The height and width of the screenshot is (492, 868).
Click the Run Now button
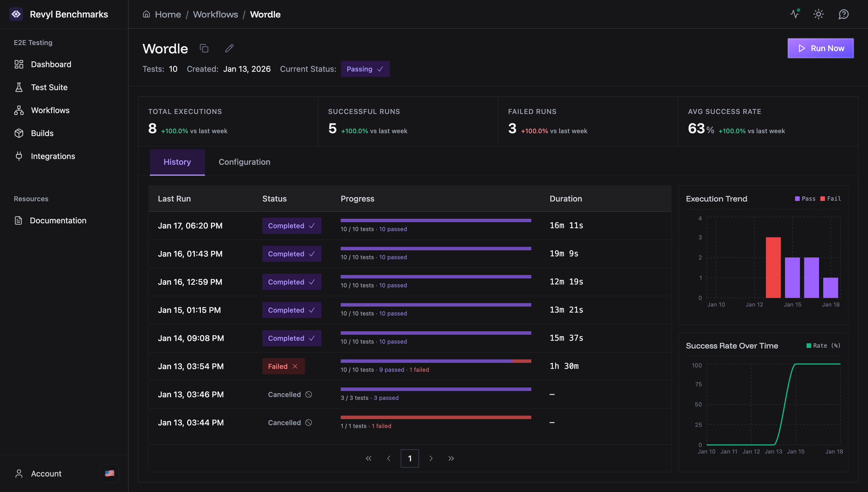[820, 48]
